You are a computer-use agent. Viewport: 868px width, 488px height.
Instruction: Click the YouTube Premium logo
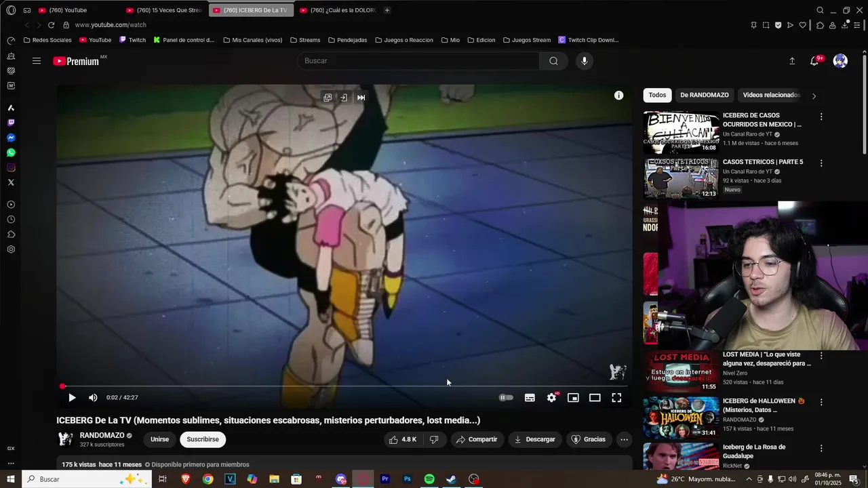(77, 61)
